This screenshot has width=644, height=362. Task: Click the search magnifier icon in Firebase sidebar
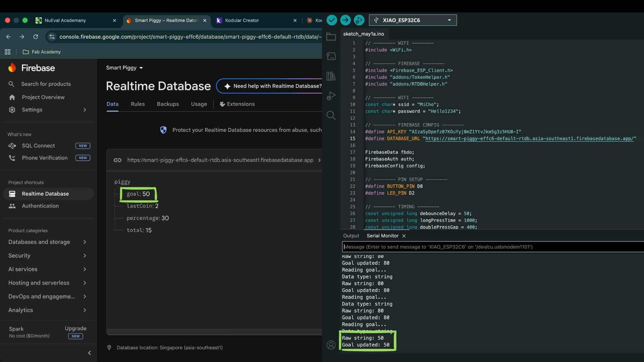click(x=11, y=84)
